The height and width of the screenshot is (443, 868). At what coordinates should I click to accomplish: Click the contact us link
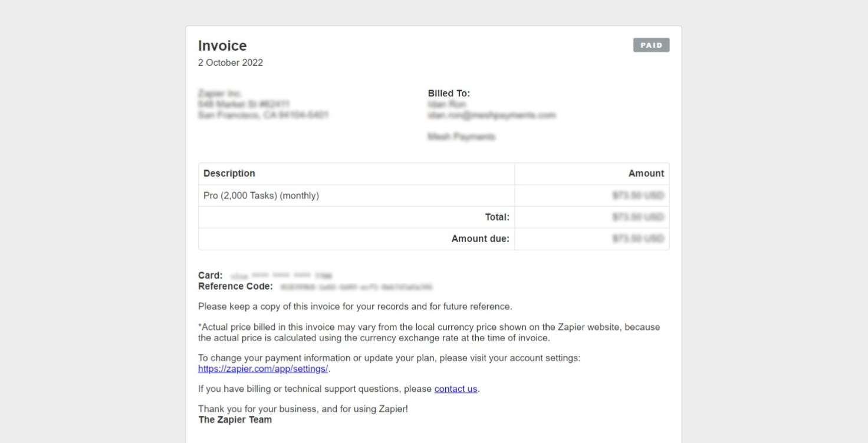coord(455,389)
